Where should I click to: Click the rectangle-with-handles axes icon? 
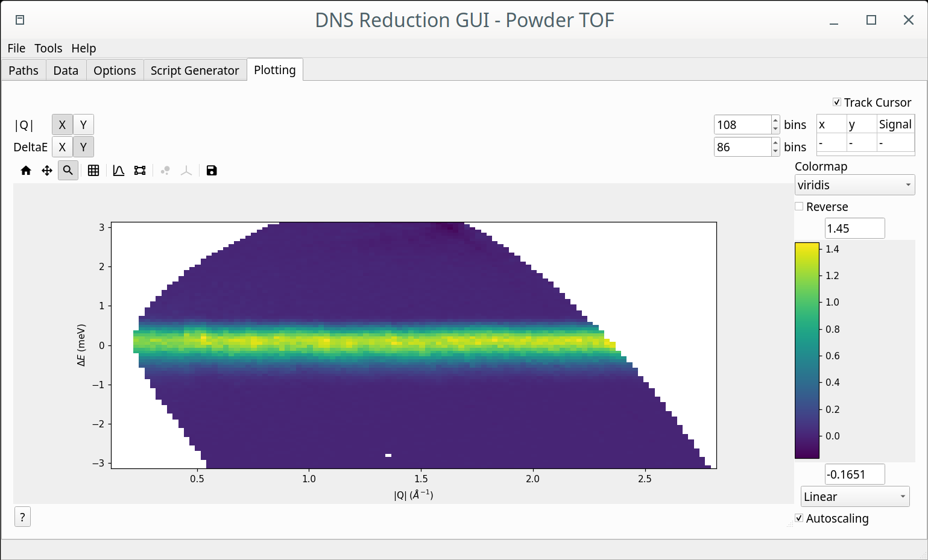[140, 171]
